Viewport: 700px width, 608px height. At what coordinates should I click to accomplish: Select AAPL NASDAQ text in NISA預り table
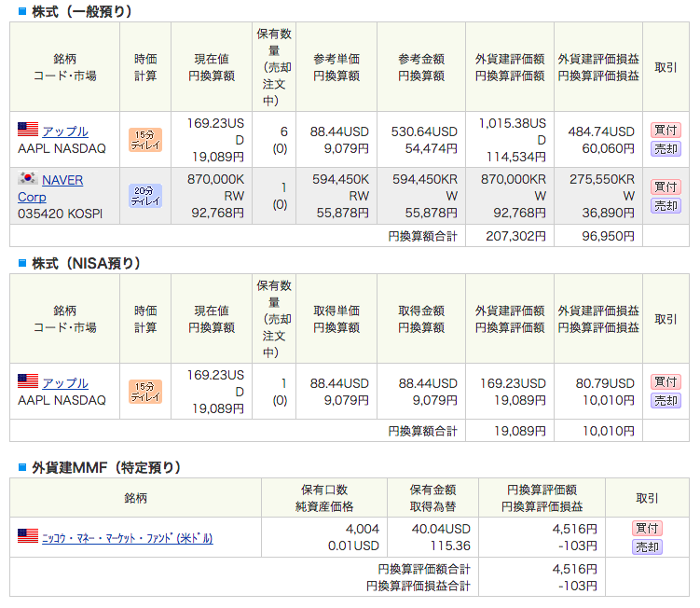pyautogui.click(x=62, y=400)
